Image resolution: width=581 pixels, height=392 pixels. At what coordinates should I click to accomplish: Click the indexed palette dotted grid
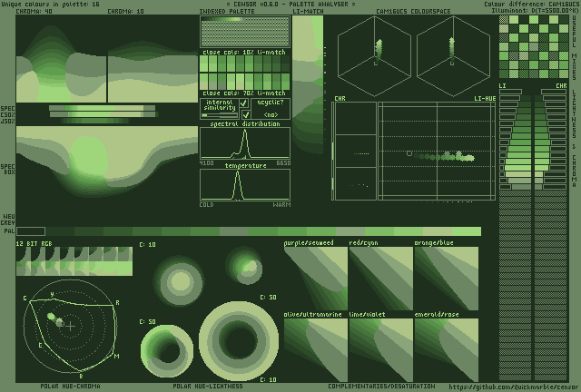click(x=245, y=33)
